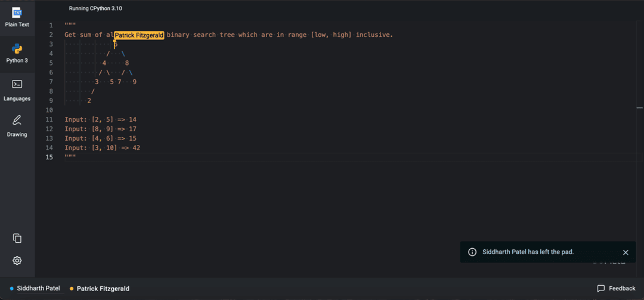Select the Plain Text language option
Screen dimensions: 644x300
(17, 18)
